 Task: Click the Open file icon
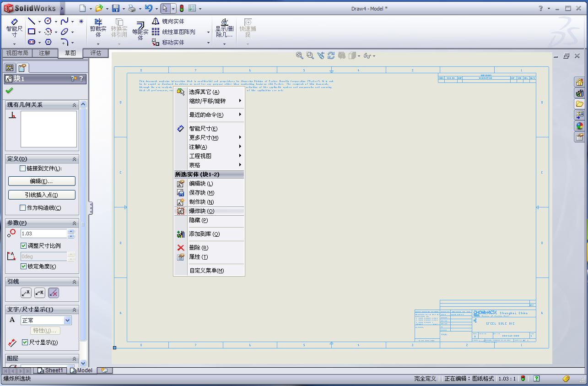click(99, 8)
